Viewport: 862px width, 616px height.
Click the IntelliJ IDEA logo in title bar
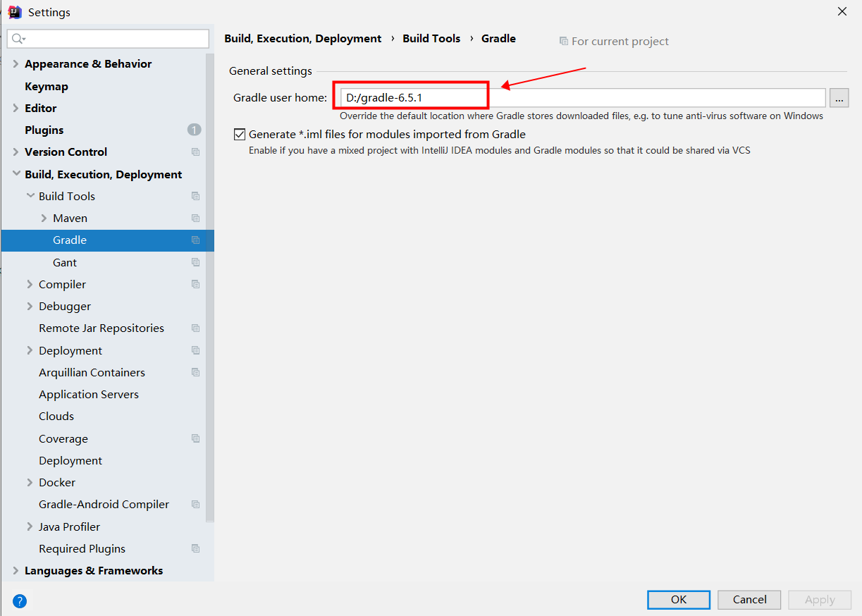pos(14,12)
